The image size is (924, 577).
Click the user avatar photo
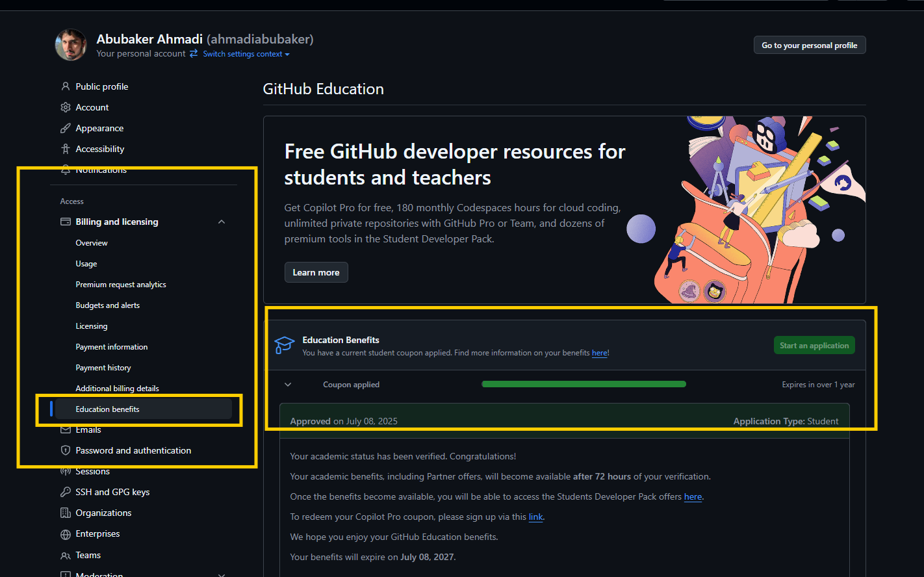(x=71, y=45)
